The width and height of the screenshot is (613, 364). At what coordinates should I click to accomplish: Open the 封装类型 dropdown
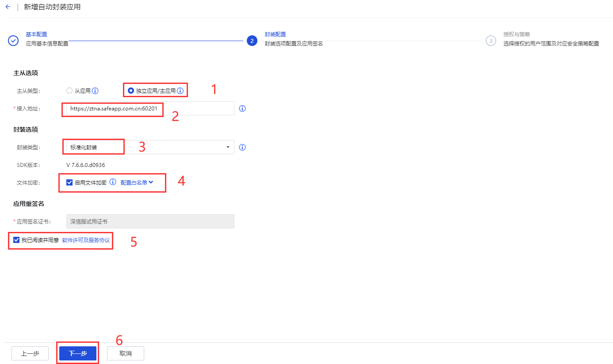tap(150, 147)
